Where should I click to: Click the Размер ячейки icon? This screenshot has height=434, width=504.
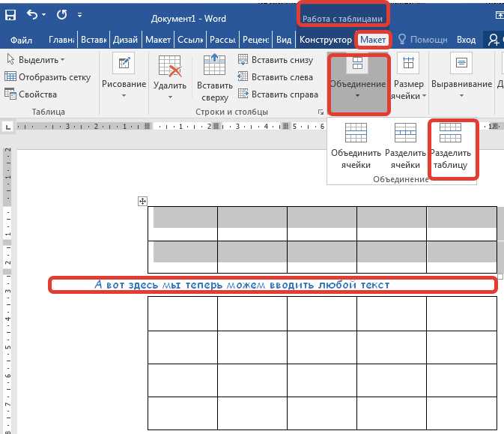[409, 63]
